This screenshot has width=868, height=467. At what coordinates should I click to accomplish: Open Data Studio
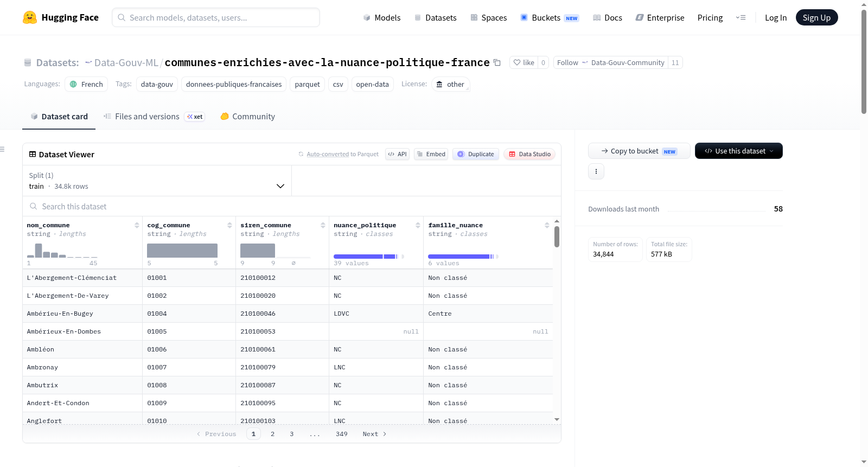point(529,154)
